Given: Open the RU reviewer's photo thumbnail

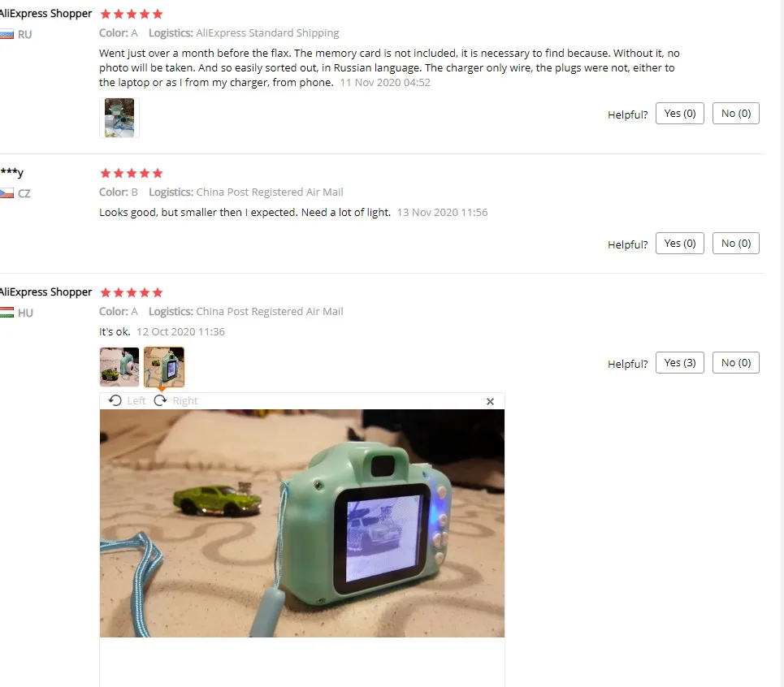Looking at the screenshot, I should pos(119,118).
